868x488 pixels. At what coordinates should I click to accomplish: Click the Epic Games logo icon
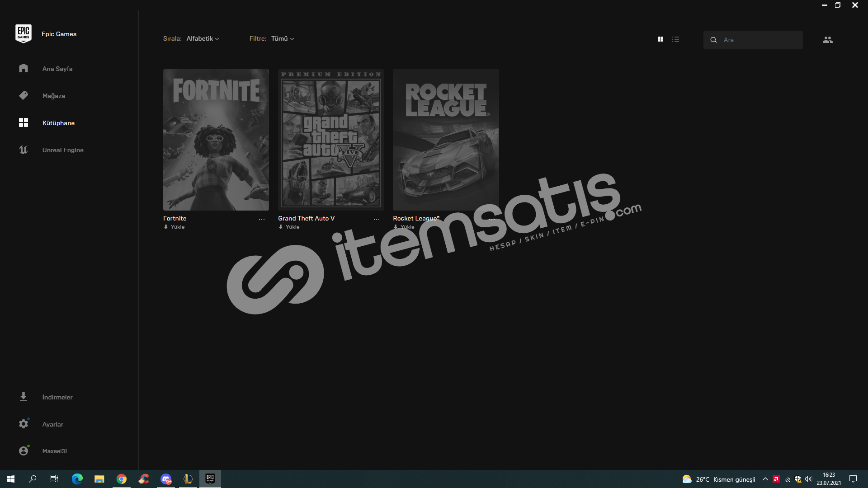[24, 34]
